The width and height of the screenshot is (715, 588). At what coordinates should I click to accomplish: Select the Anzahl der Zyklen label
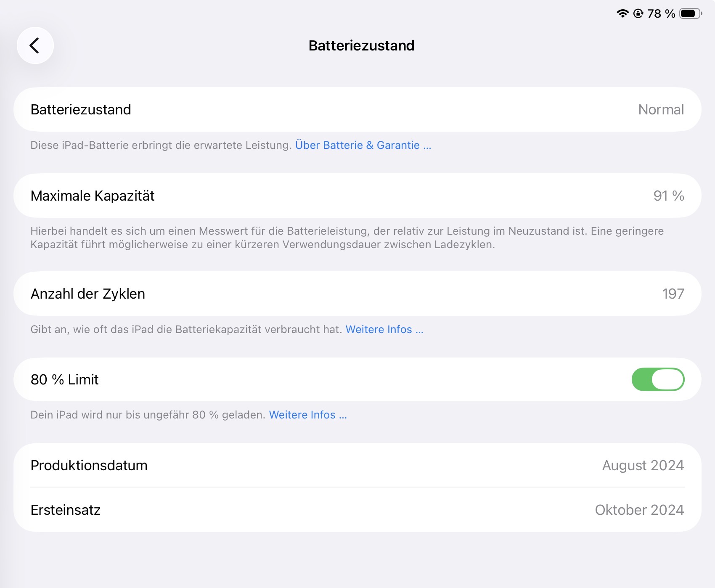(x=88, y=294)
